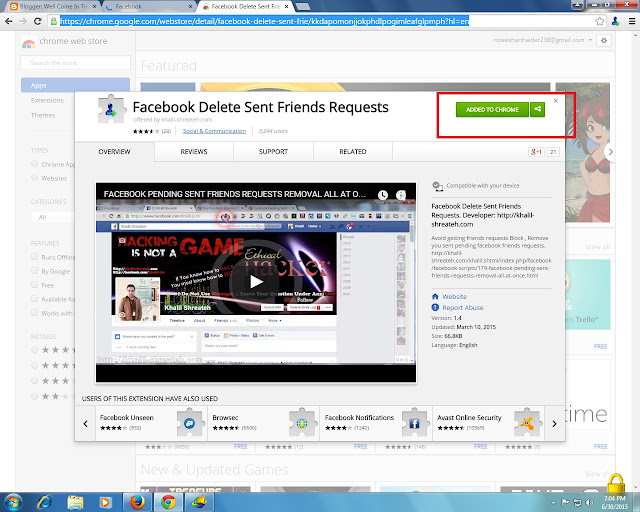Click the Search the store field
This screenshot has height=512, width=640.
click(x=76, y=62)
